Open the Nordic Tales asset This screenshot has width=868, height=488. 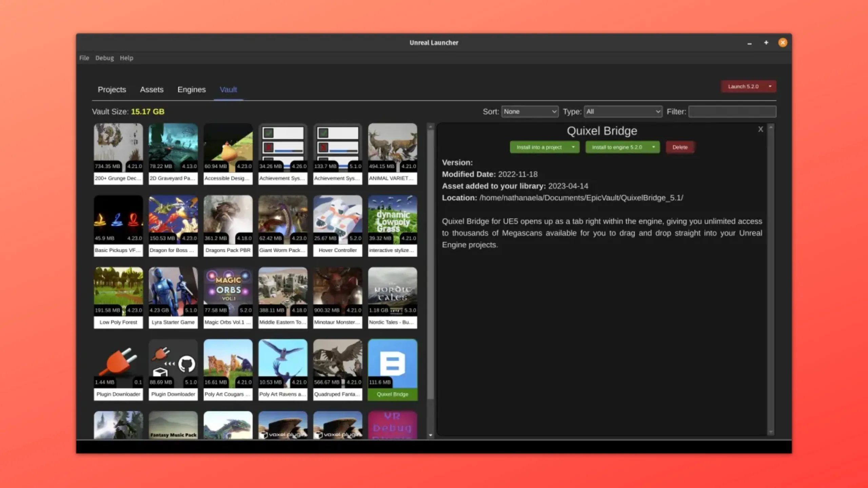[x=393, y=298]
